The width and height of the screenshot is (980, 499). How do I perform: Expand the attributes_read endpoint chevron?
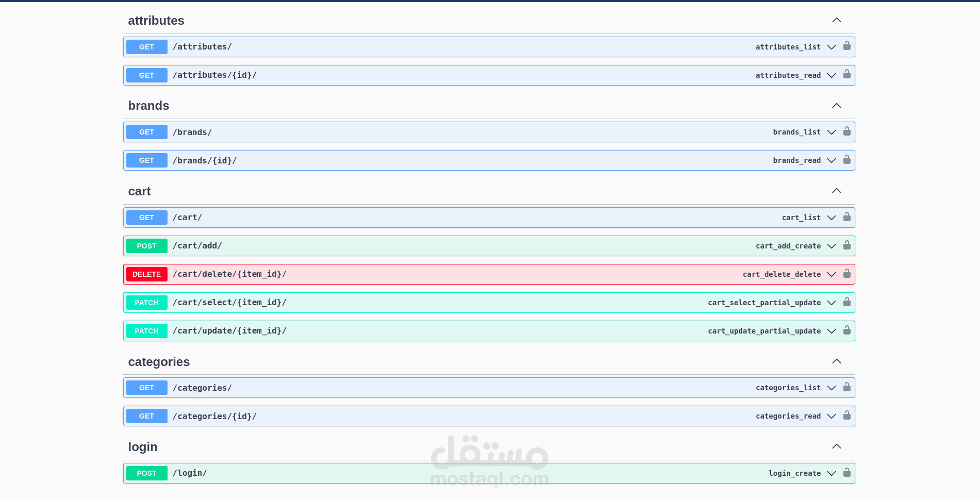[x=832, y=75]
